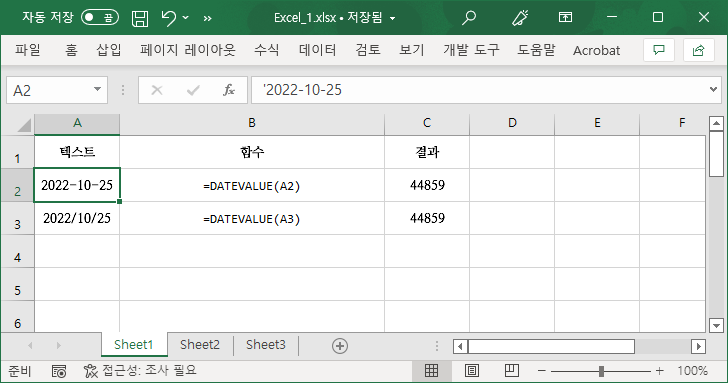Add a new sheet with plus icon
The image size is (728, 383).
tap(340, 346)
